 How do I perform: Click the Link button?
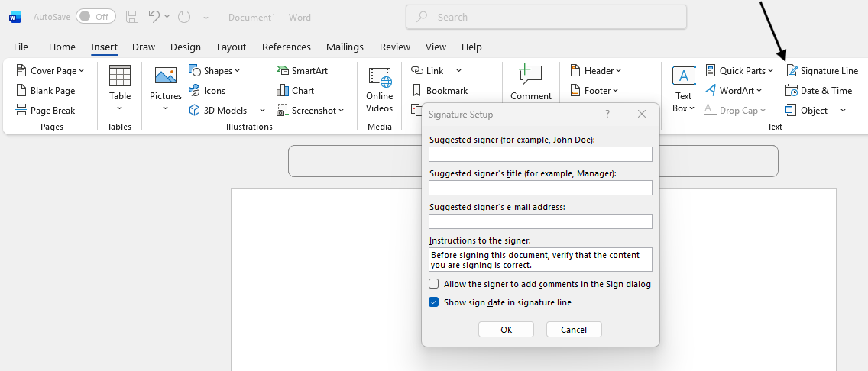(427, 71)
